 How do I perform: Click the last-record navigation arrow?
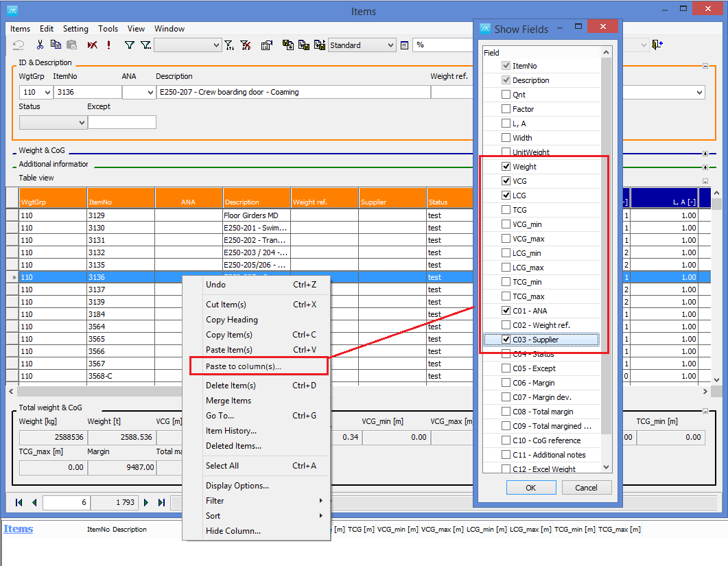coord(160,502)
